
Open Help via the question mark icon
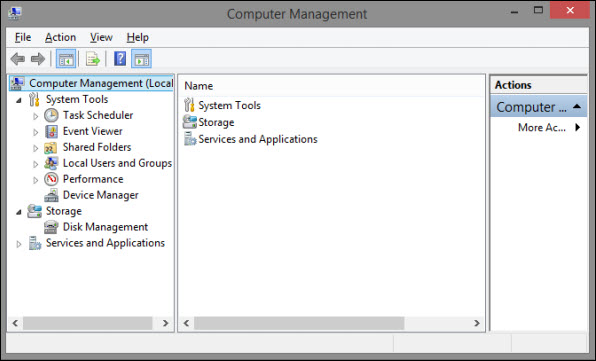click(120, 59)
